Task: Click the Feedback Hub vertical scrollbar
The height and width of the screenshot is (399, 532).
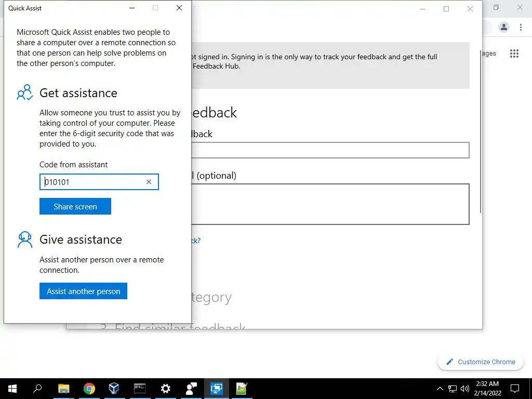Action: click(x=481, y=130)
